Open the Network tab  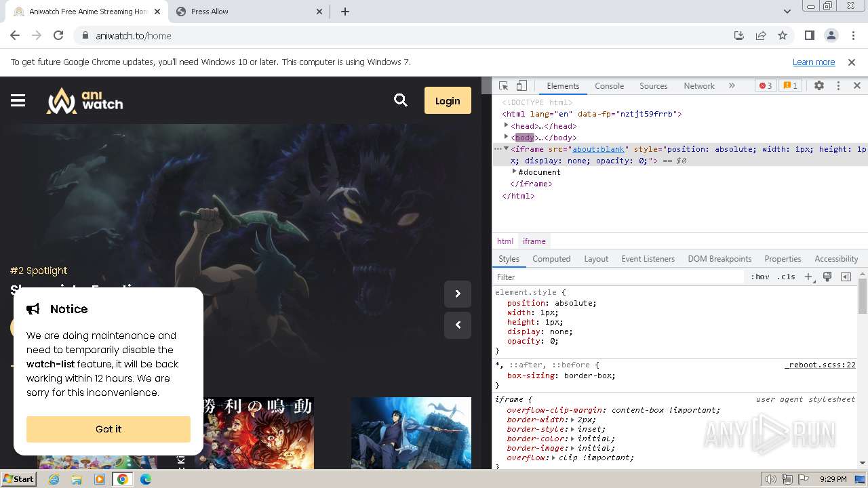coord(699,86)
